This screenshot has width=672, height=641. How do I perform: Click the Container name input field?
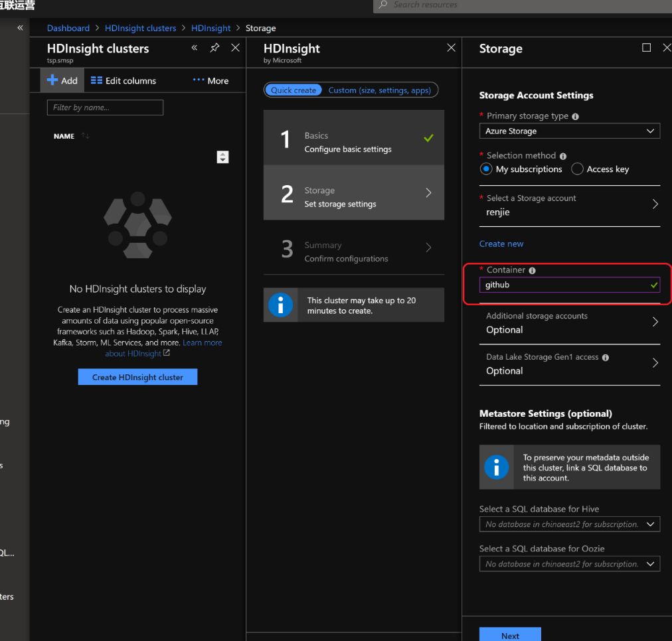tap(564, 285)
